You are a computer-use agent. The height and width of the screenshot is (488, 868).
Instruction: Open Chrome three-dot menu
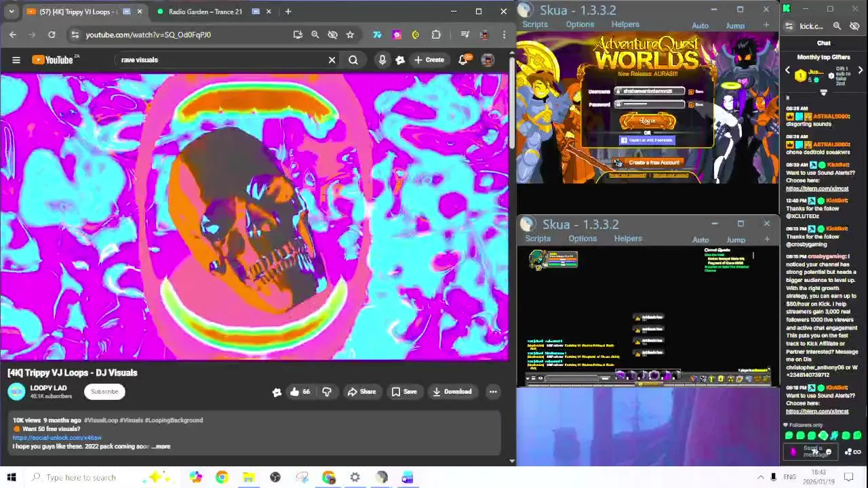click(x=504, y=35)
